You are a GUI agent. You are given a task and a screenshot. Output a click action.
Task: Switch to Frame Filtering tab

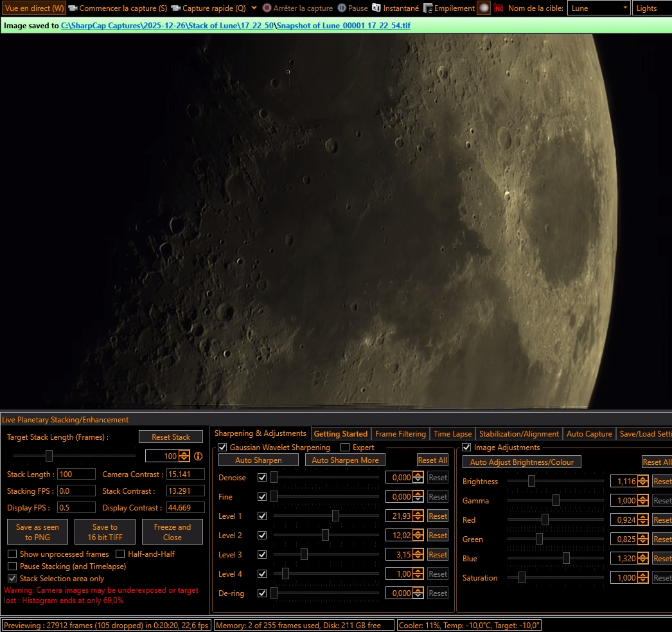(x=401, y=434)
